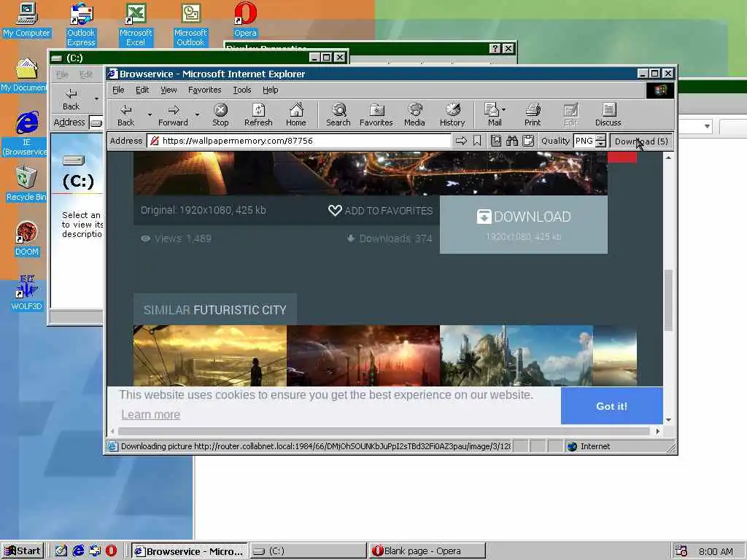Accept cookies with Got it! button

click(x=612, y=405)
